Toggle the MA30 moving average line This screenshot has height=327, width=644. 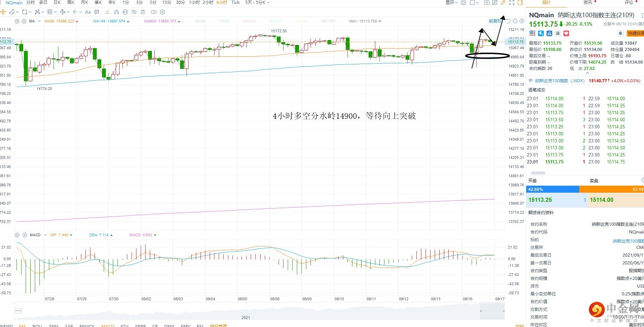click(200, 21)
